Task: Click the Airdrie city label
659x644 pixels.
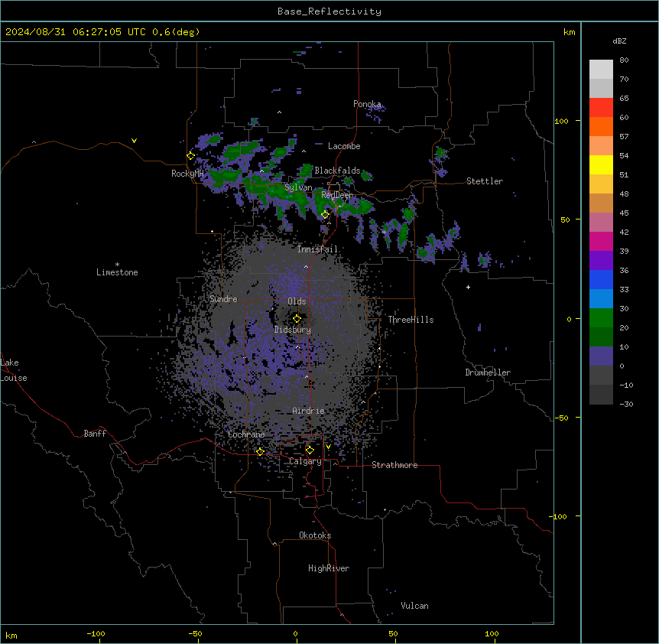Action: (x=308, y=411)
